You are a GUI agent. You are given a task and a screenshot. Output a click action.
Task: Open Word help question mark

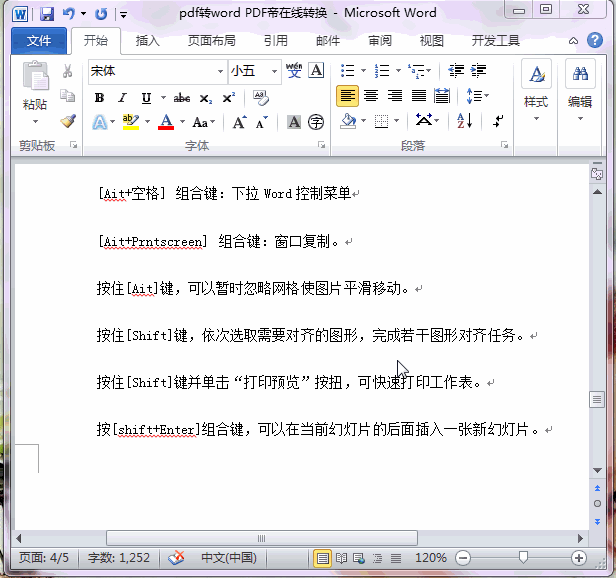click(x=595, y=40)
